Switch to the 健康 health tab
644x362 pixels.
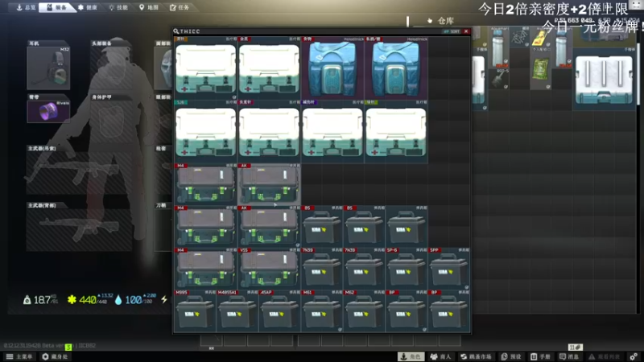click(x=88, y=7)
